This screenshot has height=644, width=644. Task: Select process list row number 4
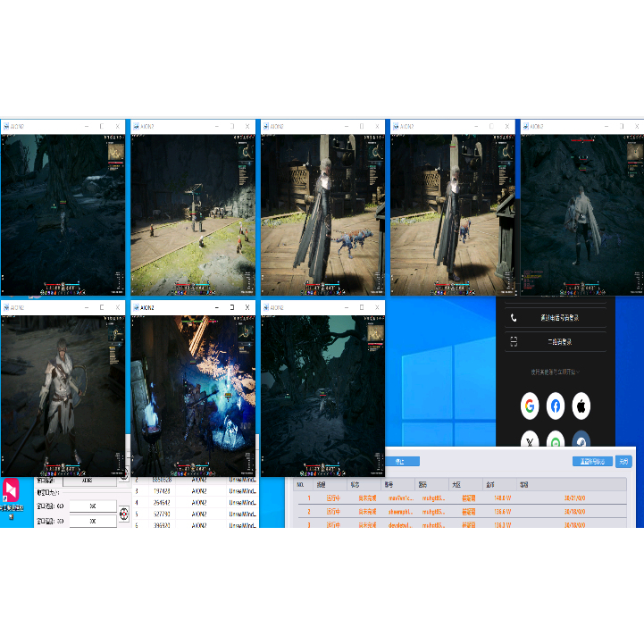tap(196, 502)
